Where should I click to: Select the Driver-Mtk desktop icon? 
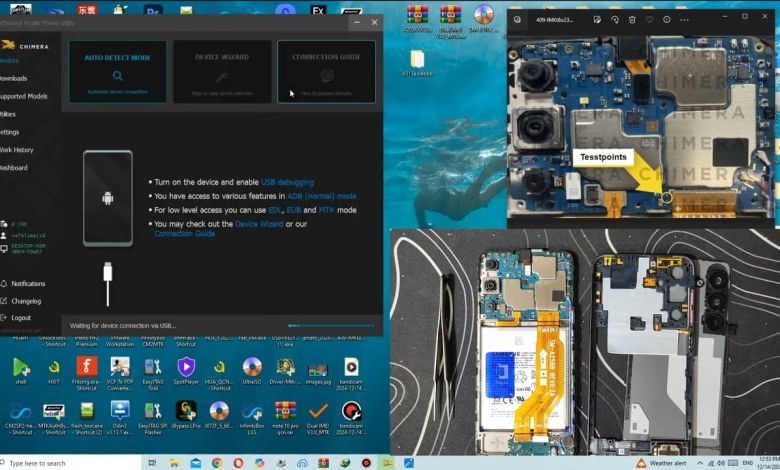pos(285,372)
